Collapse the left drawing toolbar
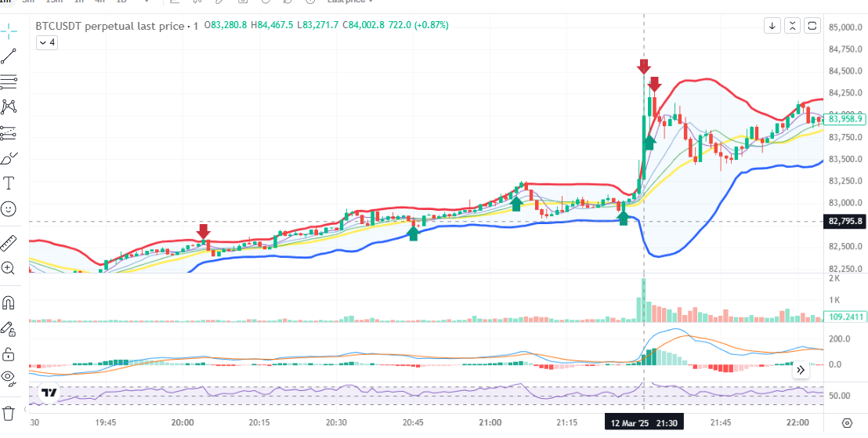Image resolution: width=868 pixels, height=438 pixels. [26, 409]
